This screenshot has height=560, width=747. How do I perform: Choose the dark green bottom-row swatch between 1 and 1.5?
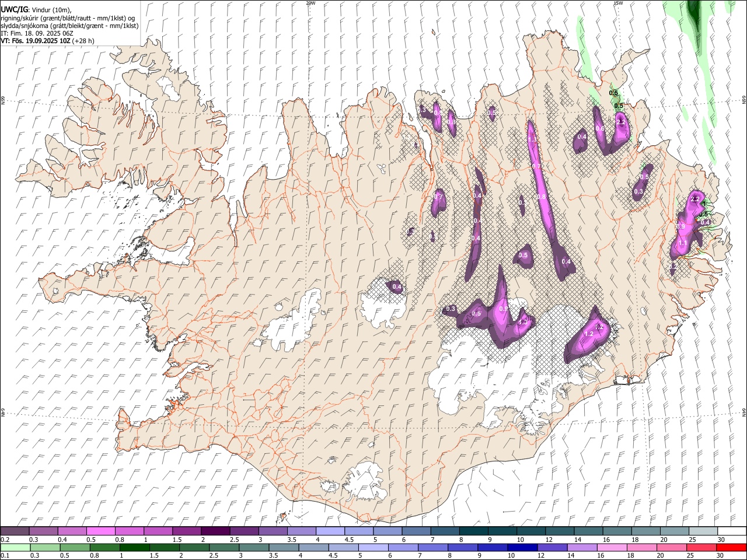134,547
